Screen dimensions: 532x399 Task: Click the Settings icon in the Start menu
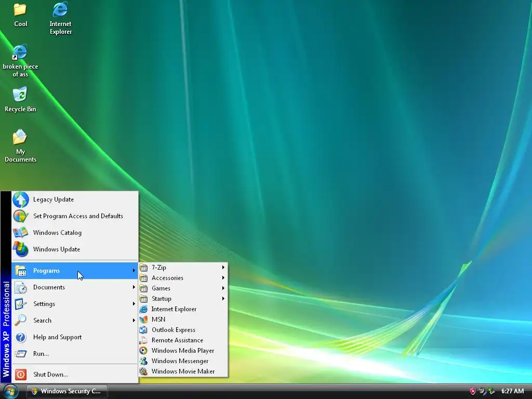coord(21,303)
